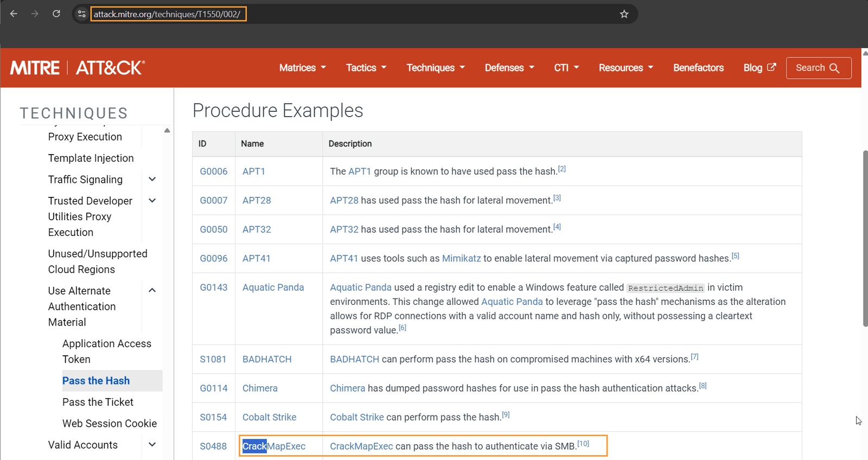Click the Search button in the navbar
The image size is (868, 460).
coord(818,68)
